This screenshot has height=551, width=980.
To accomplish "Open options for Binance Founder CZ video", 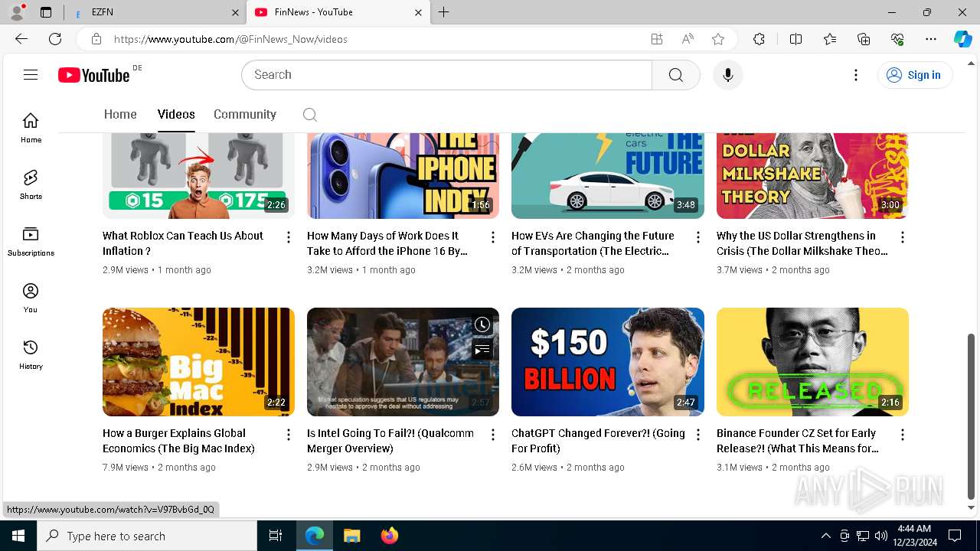I will coord(903,435).
